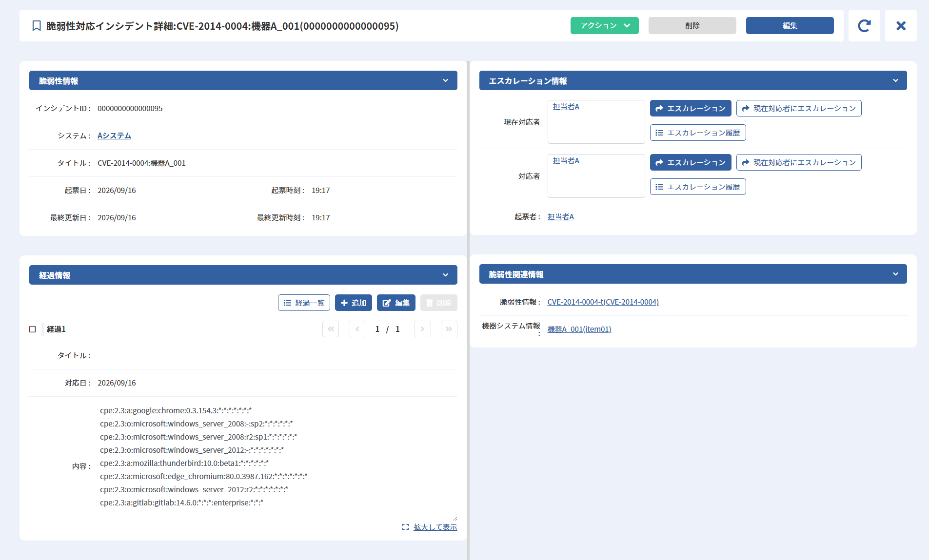Viewport: 929px width, 560px height.
Task: Collapse the エスカレーション情報 section
Action: point(895,81)
